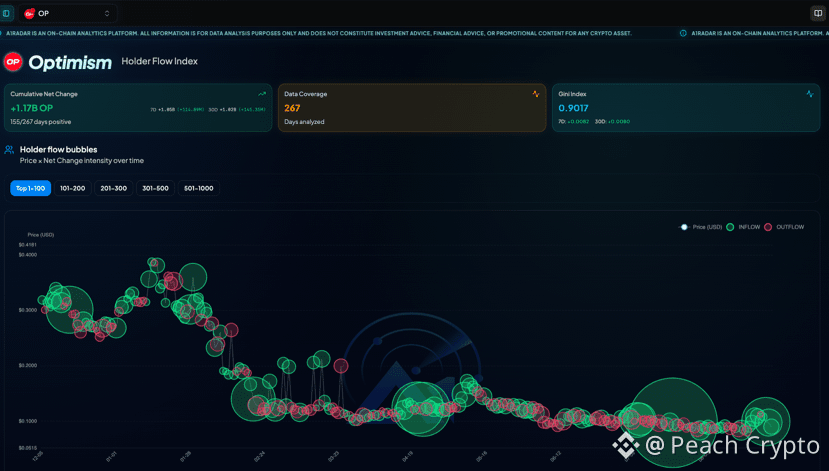Select the 301-500 holder range tab
The height and width of the screenshot is (471, 829).
[x=155, y=188]
